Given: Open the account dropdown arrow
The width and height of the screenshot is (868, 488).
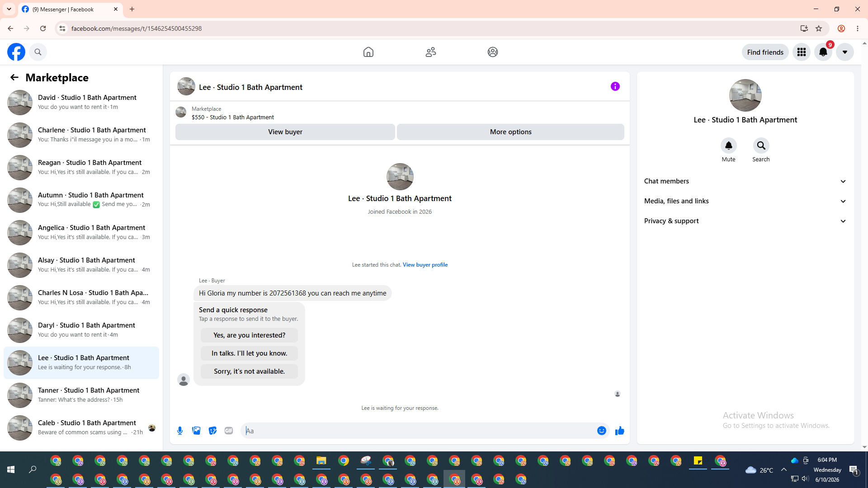Looking at the screenshot, I should (x=845, y=52).
